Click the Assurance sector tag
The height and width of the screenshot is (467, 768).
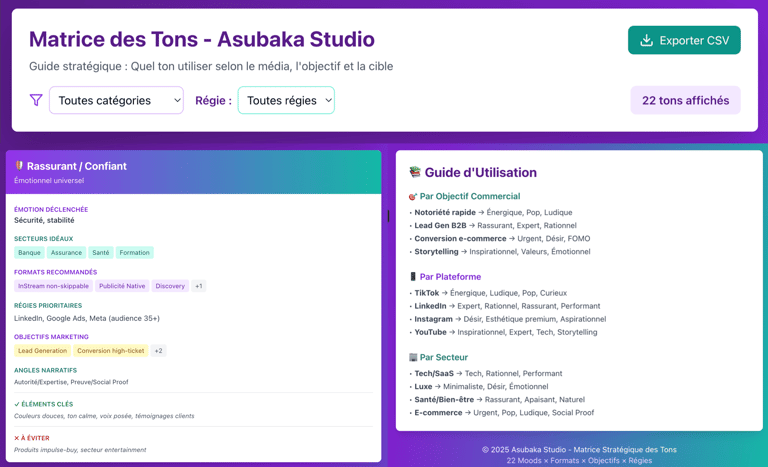pyautogui.click(x=67, y=253)
